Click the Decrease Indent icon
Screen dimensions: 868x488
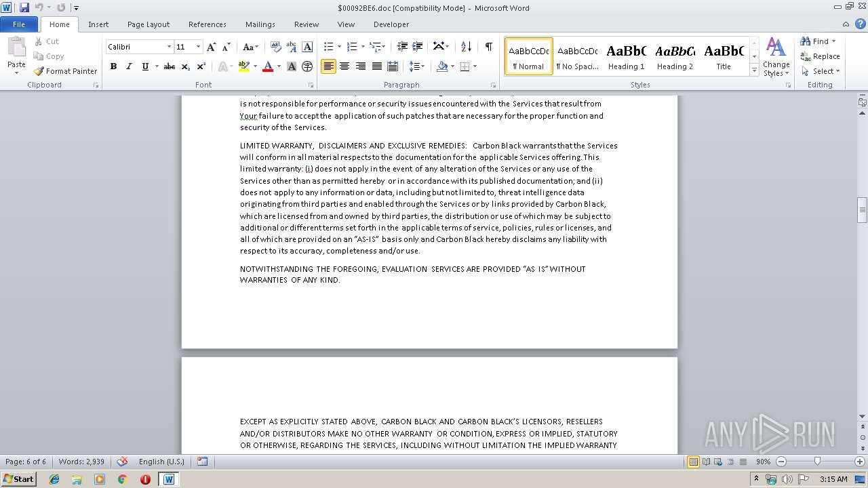click(x=402, y=47)
